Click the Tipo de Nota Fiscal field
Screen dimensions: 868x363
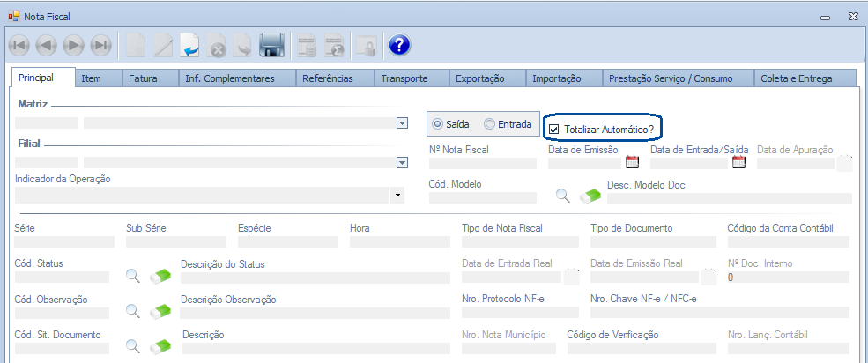click(520, 241)
